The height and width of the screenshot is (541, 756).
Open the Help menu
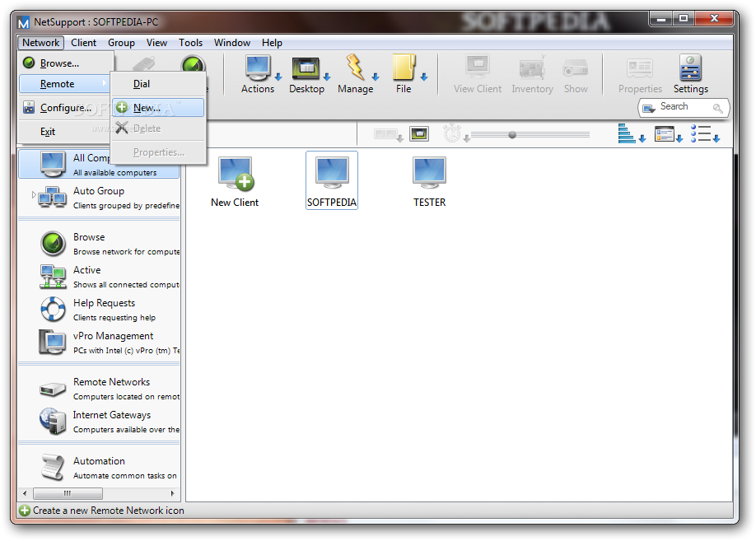click(272, 43)
